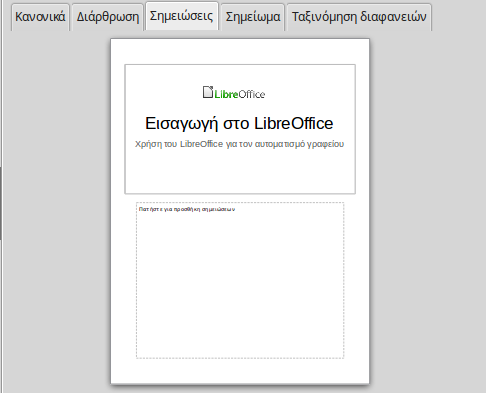The height and width of the screenshot is (393, 486).
Task: Click the notes placeholder 'Πατήστε για προσθήκη σημειώσεων'
Action: [x=240, y=280]
